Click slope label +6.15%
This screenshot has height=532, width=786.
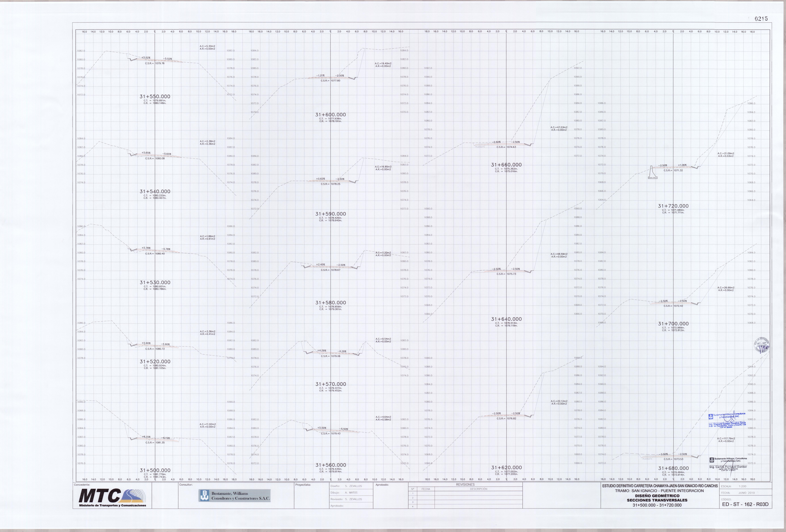146,437
